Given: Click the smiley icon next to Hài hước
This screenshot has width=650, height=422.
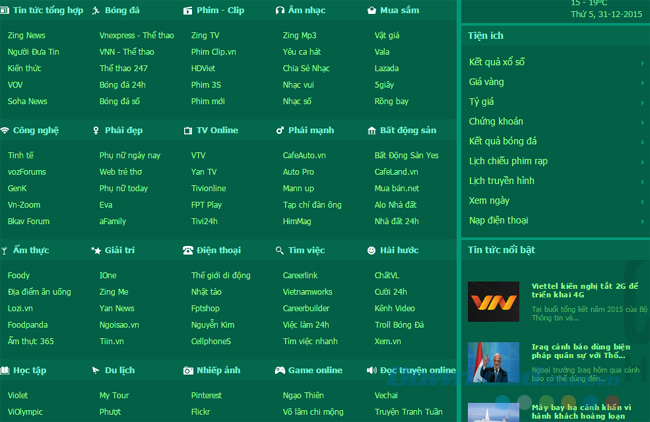Looking at the screenshot, I should pos(372,250).
